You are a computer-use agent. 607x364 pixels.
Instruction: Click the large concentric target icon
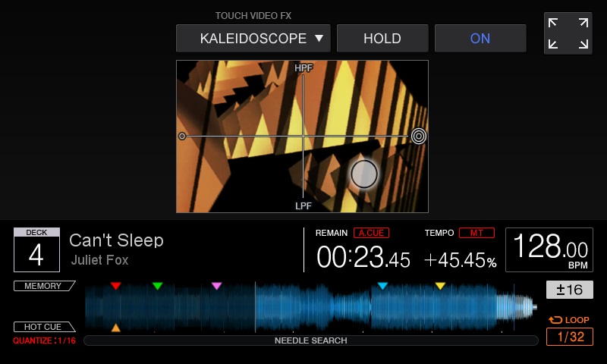click(x=419, y=136)
